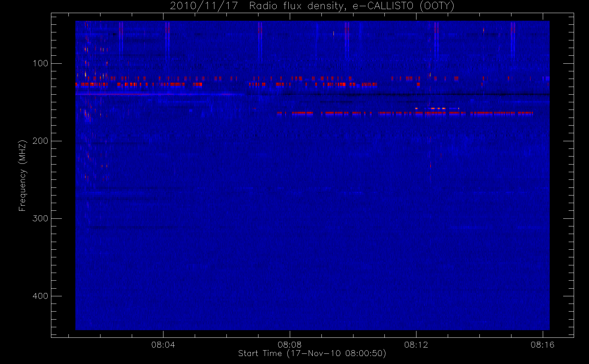This screenshot has height=364, width=589.
Task: Click the 08:08 time tick label
Action: point(289,345)
